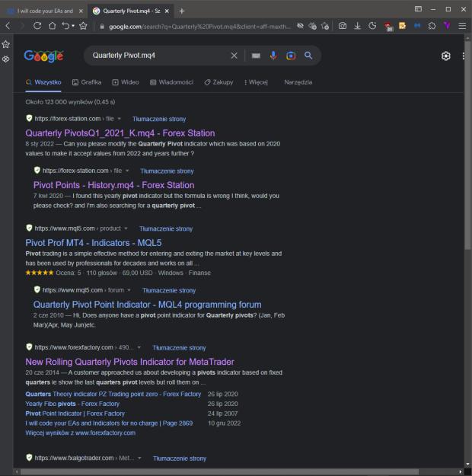Image resolution: width=472 pixels, height=476 pixels.
Task: Click the horizontal scrollbar at the bottom
Action: tap(219, 471)
